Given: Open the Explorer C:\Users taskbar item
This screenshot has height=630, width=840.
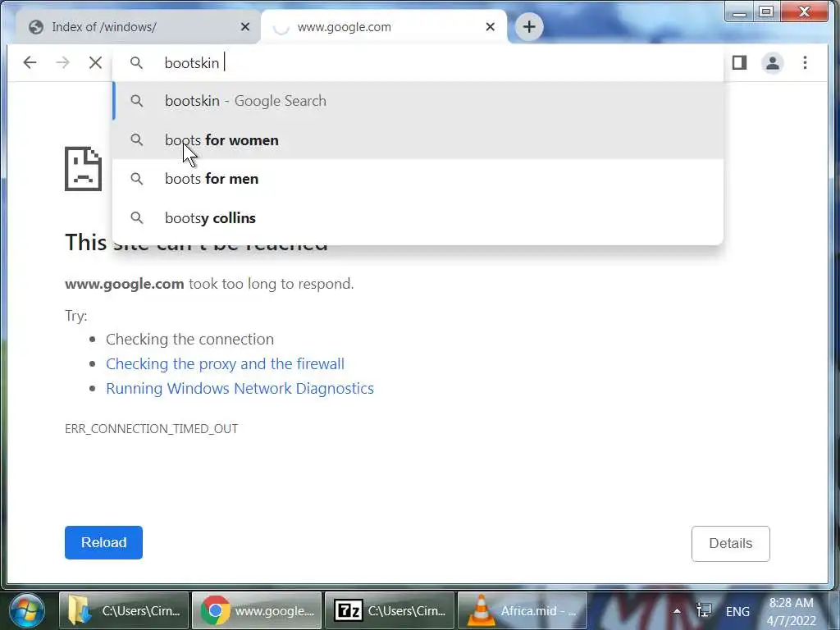Looking at the screenshot, I should [124, 610].
